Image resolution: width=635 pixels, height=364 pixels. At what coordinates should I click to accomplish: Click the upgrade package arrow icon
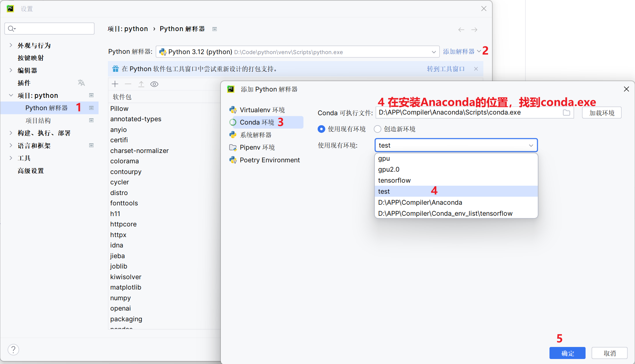(x=141, y=84)
